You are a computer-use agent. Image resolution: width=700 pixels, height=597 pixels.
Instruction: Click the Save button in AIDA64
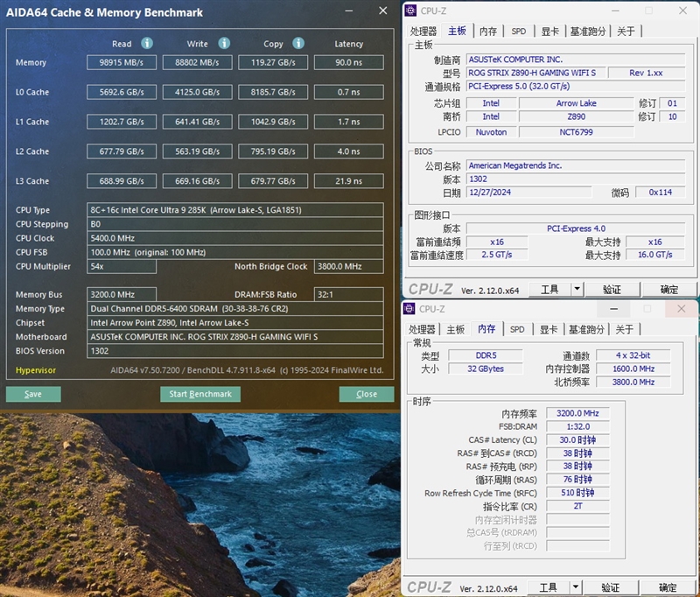[33, 394]
